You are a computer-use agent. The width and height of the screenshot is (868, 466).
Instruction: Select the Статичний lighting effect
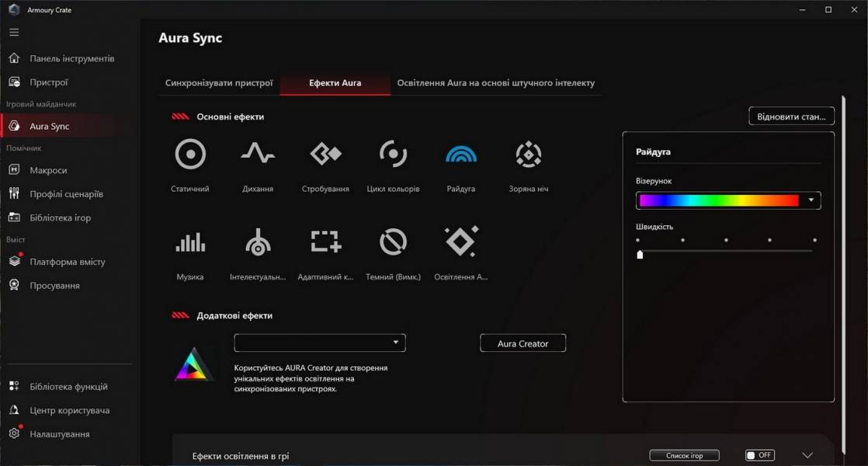[190, 155]
